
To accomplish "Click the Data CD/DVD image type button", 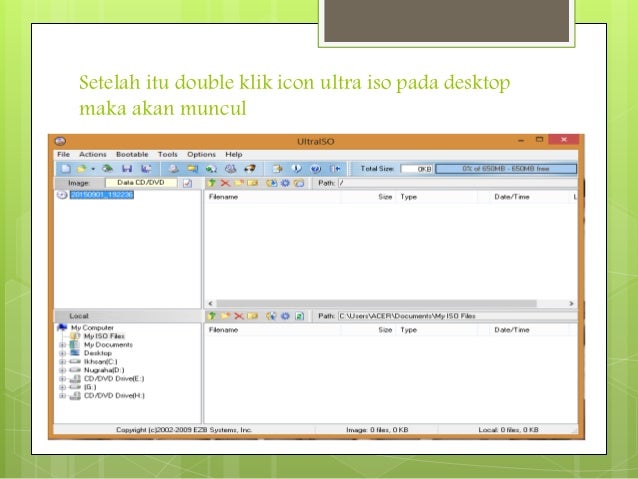I will click(141, 183).
